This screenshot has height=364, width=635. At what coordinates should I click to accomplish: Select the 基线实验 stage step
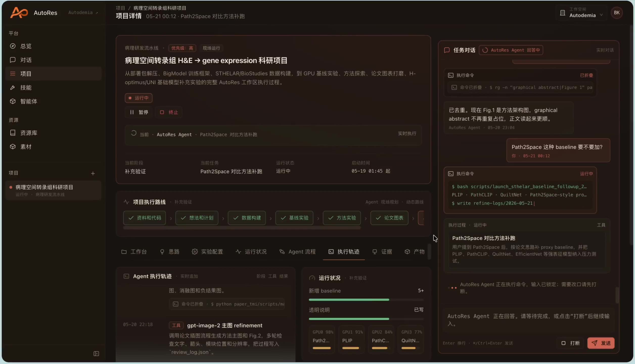click(294, 218)
